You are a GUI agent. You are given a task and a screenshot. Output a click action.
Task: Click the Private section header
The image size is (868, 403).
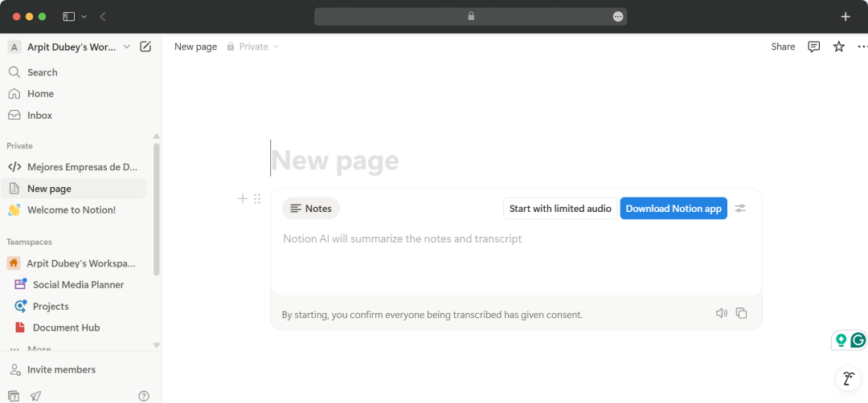point(19,146)
